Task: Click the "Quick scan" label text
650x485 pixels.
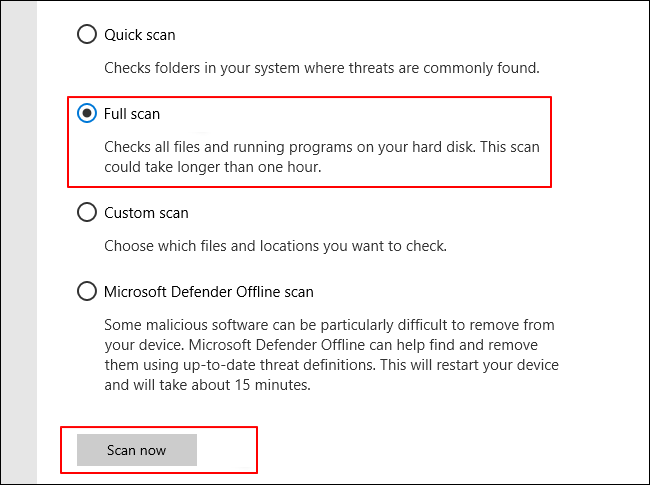Action: click(139, 35)
